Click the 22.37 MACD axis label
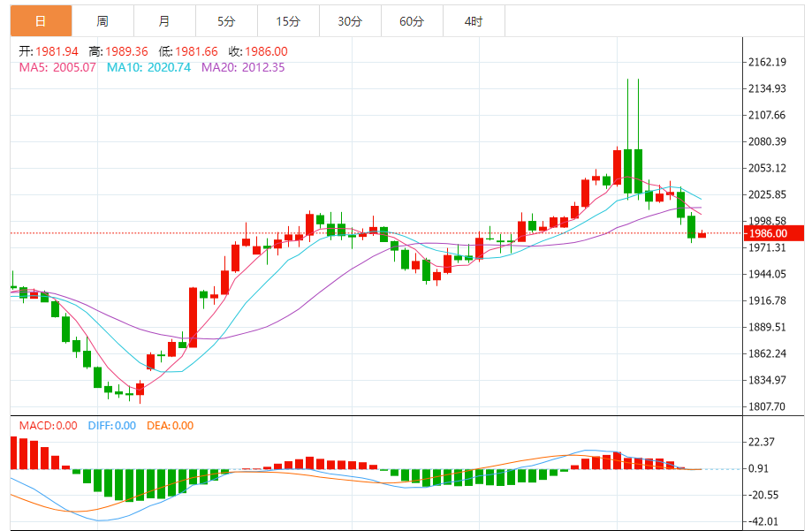Screen dimensions: 812x531 click(x=762, y=442)
